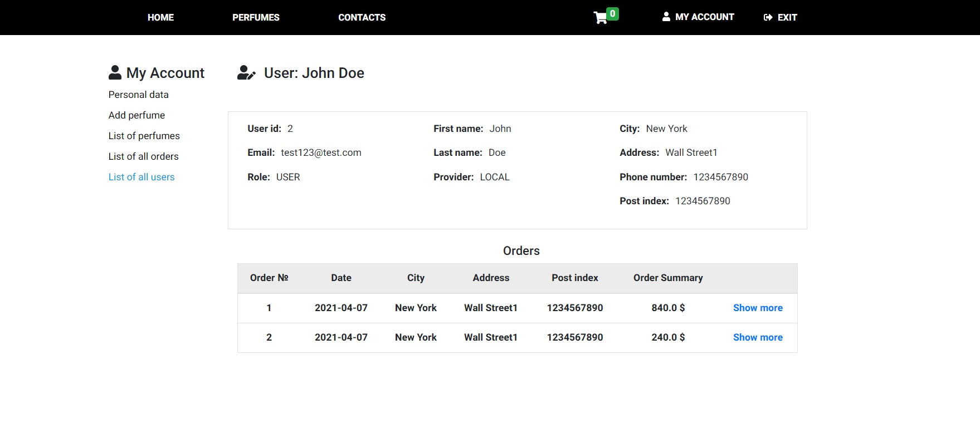View List of all orders

click(x=143, y=156)
